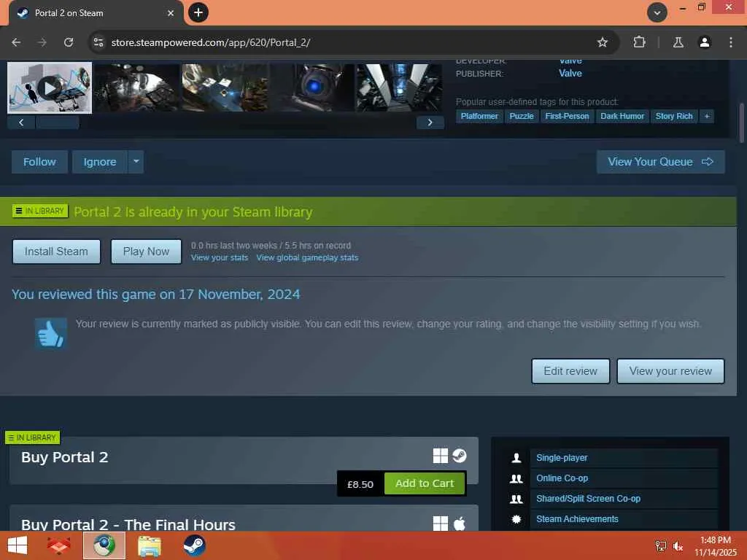Follow Portal 2
The height and width of the screenshot is (560, 747).
[x=39, y=162]
